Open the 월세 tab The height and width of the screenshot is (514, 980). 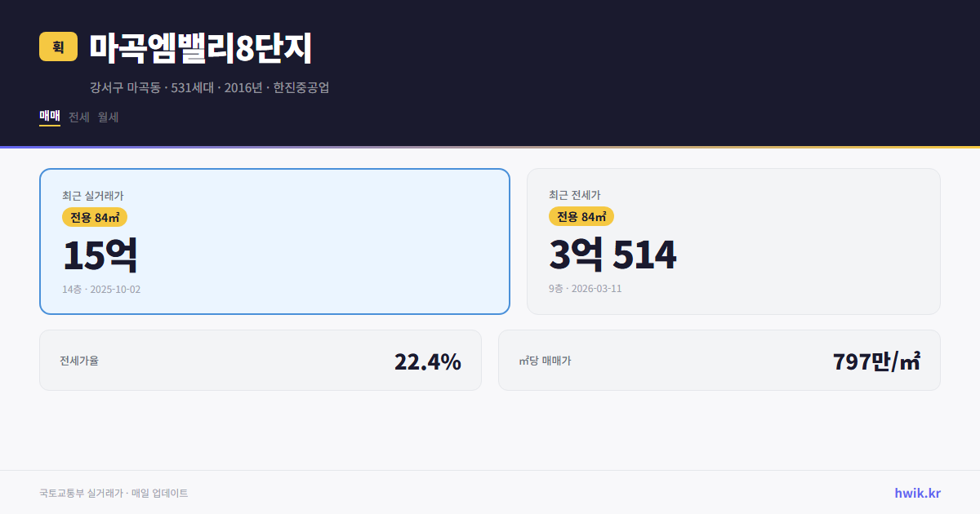[x=106, y=117]
